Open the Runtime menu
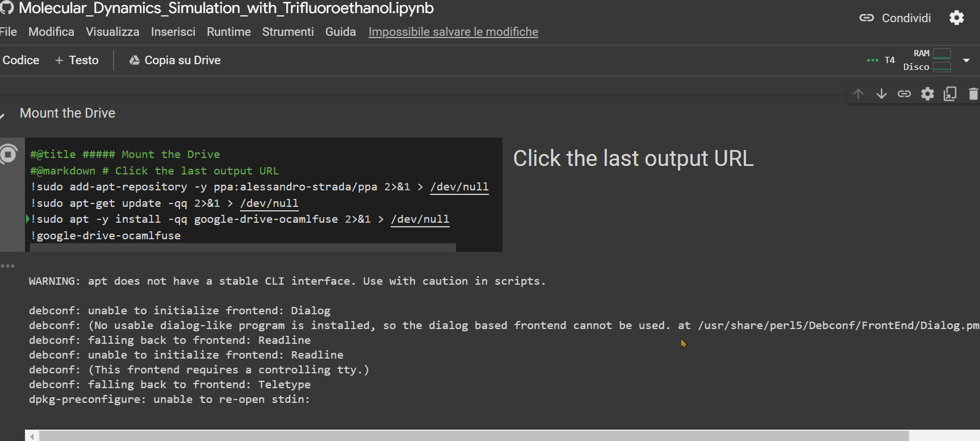This screenshot has width=980, height=441. [x=229, y=32]
